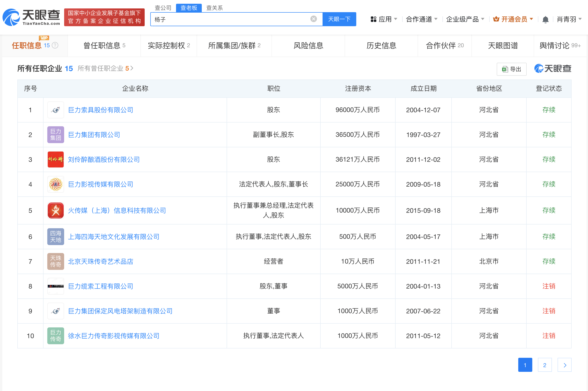Screen dimensions: 588x391
Task: Select the 风险信息 tab
Action: point(308,46)
